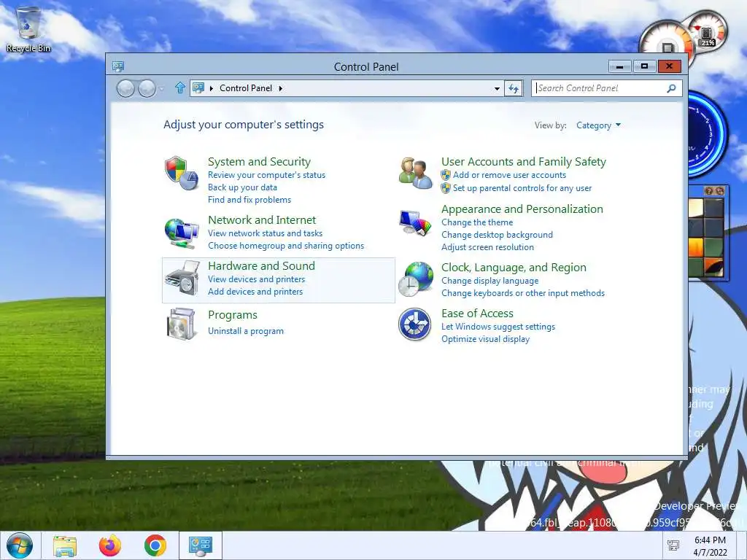This screenshot has height=560, width=747.
Task: Open the Ease of Access heading
Action: click(477, 314)
